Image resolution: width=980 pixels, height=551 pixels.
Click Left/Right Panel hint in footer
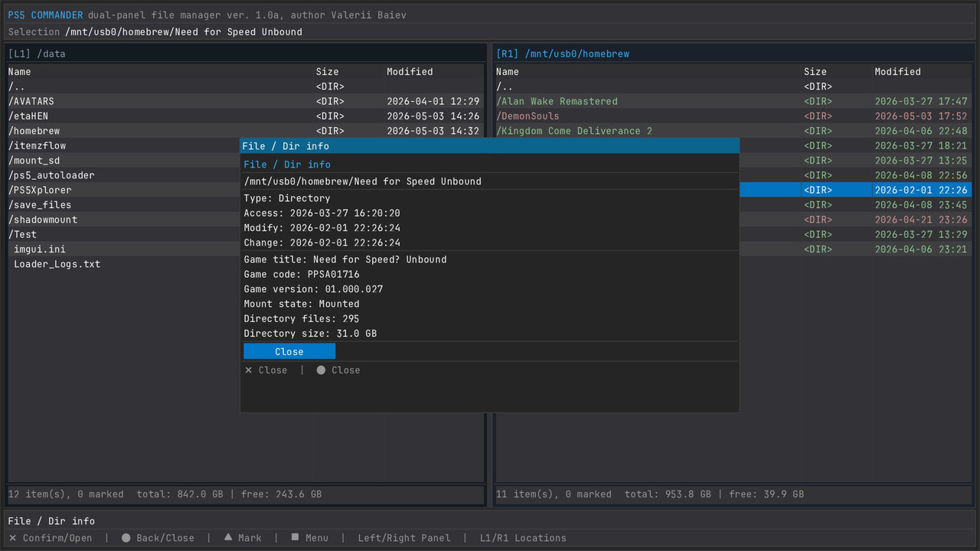click(x=404, y=538)
